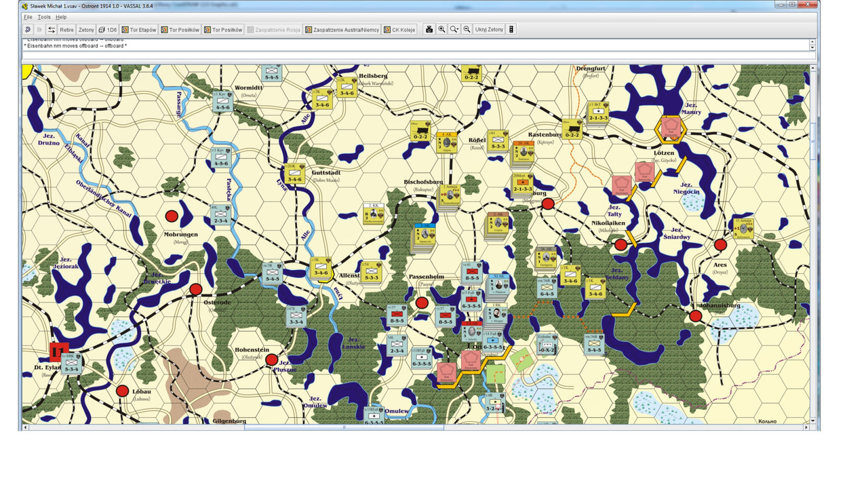868x479 pixels.
Task: Open the Tor Etapów window
Action: click(x=139, y=30)
